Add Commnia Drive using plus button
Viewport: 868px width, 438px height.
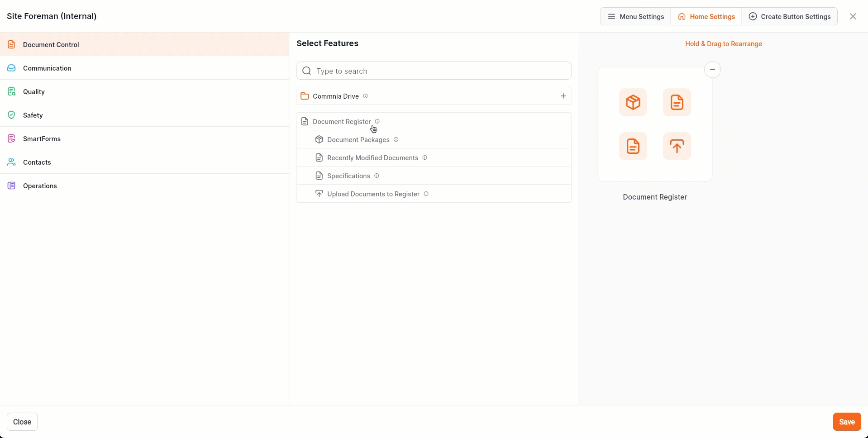[563, 96]
